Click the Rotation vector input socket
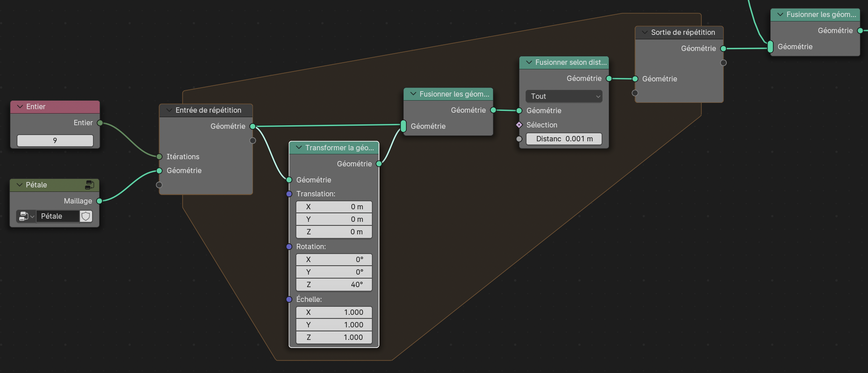The image size is (868, 373). [x=289, y=247]
